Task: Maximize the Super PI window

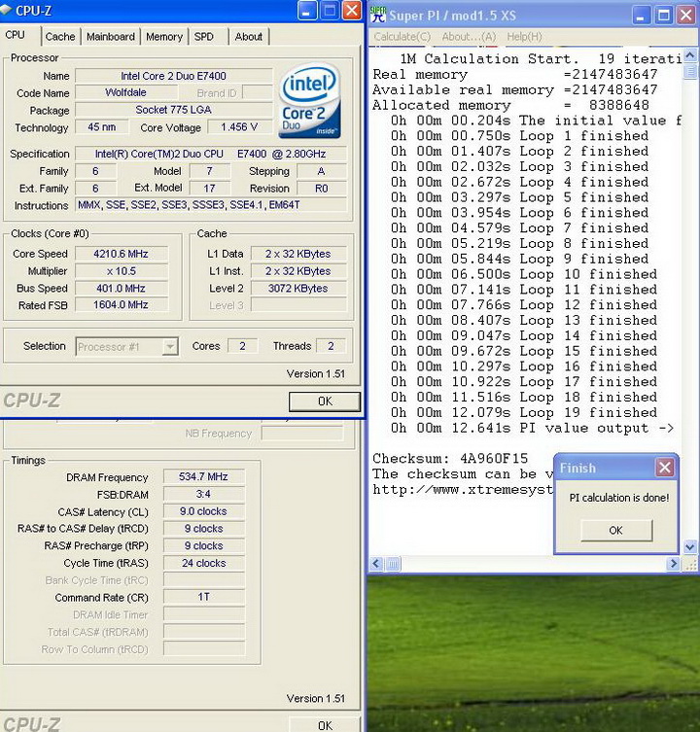Action: 664,16
